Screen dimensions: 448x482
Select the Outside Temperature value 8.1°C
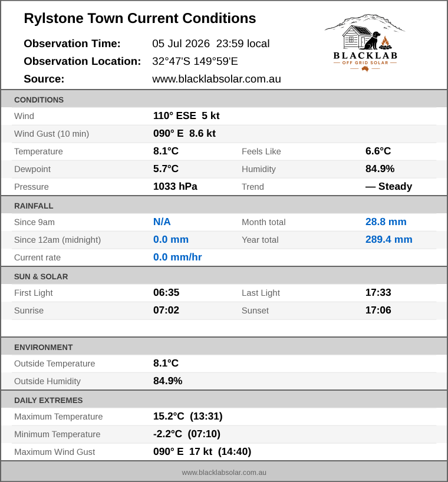click(166, 364)
